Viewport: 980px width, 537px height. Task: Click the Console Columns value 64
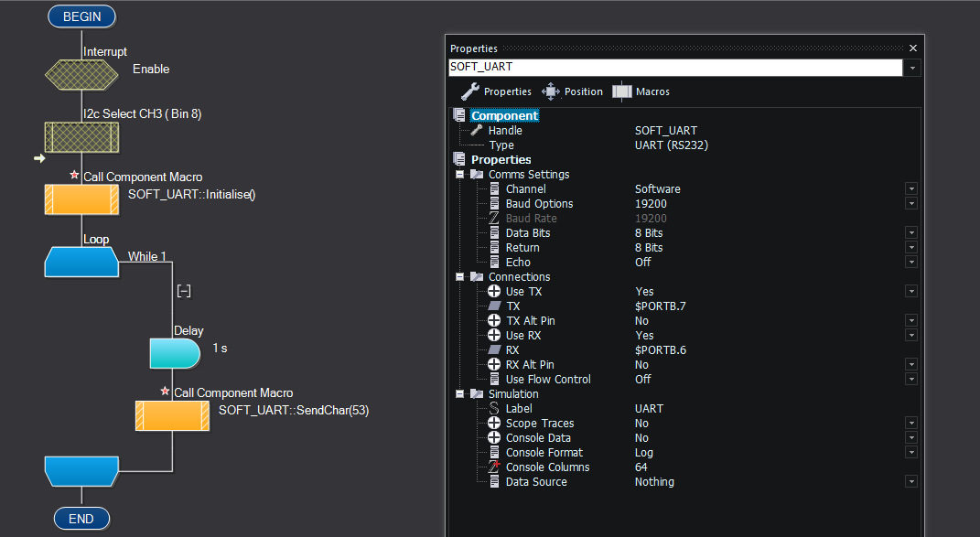(641, 467)
